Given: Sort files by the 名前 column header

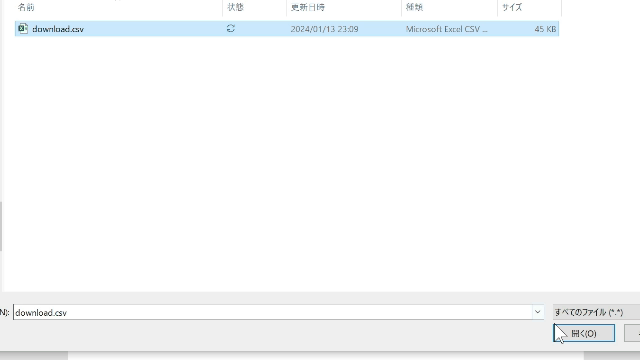Looking at the screenshot, I should (x=26, y=7).
